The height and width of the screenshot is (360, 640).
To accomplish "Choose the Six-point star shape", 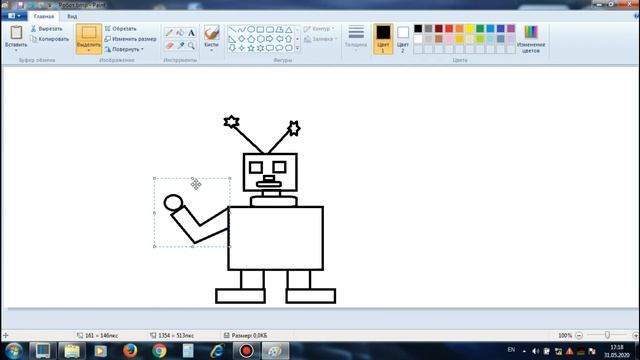I will (x=260, y=48).
